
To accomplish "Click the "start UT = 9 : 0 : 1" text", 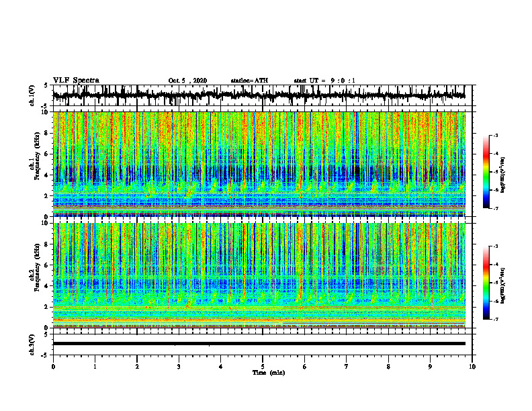I will 324,81.
